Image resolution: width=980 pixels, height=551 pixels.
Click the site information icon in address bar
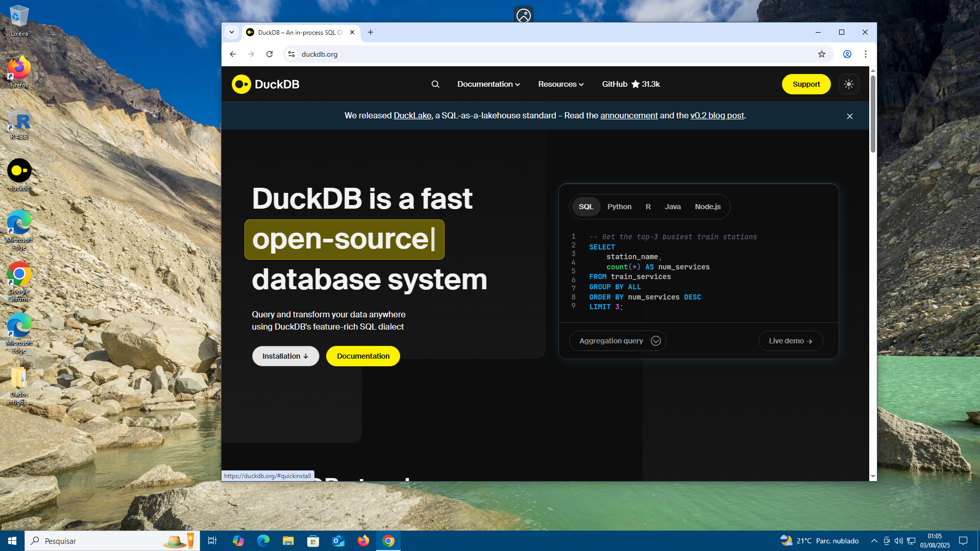click(x=291, y=54)
